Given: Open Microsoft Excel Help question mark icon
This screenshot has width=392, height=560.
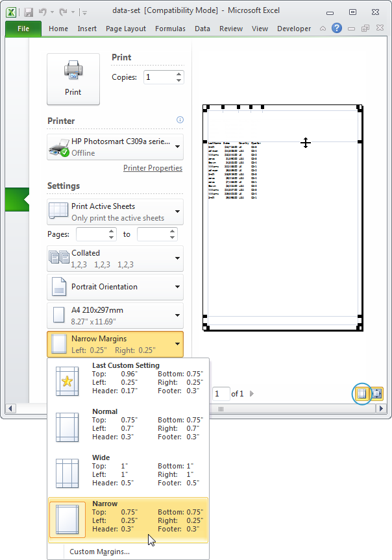Looking at the screenshot, I should (x=337, y=29).
